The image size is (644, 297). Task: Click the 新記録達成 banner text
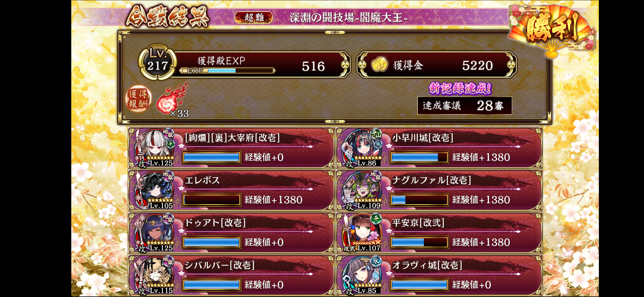460,88
